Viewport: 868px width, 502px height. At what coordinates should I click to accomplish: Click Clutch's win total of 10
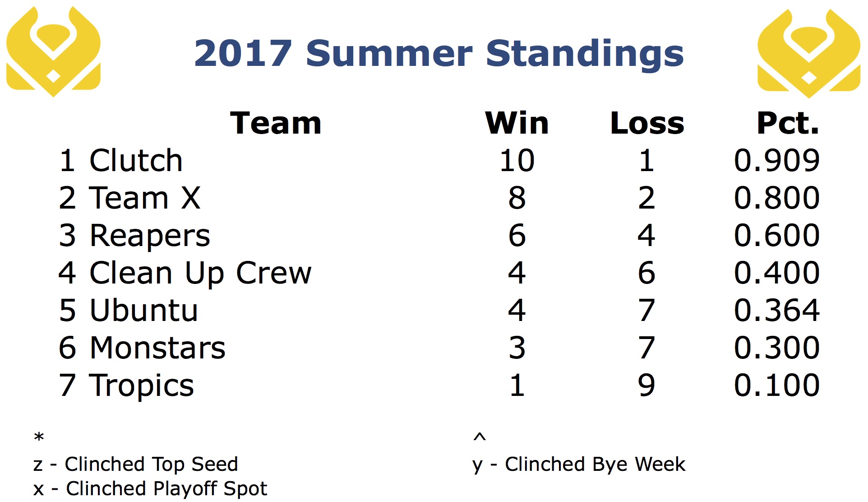point(517,160)
